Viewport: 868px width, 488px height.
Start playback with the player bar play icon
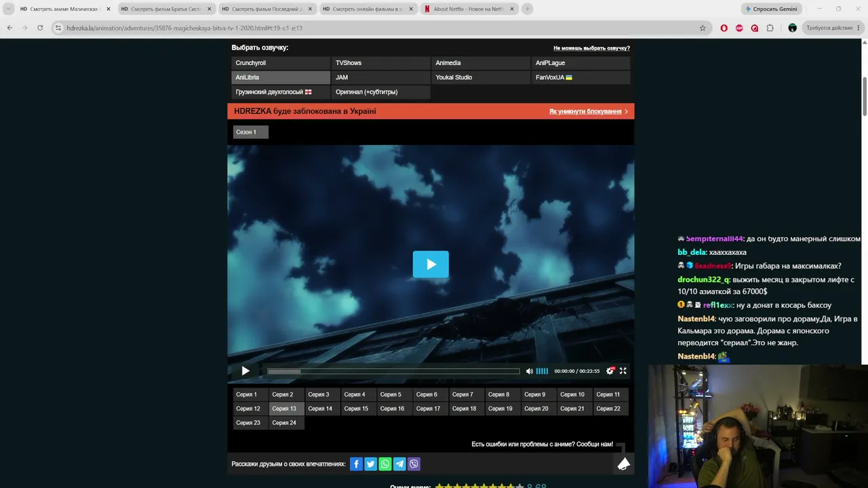(245, 371)
